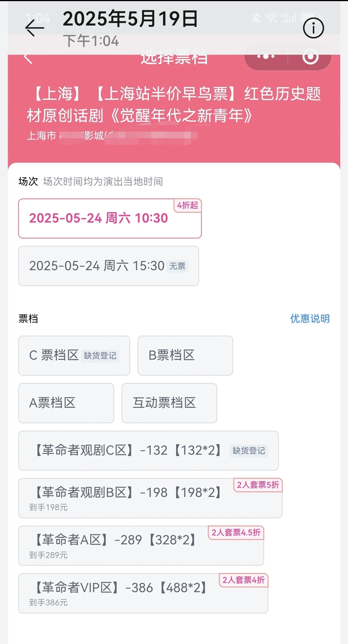The width and height of the screenshot is (348, 644).
Task: Select 革命者A区 289 package ticket
Action: pyautogui.click(x=141, y=545)
